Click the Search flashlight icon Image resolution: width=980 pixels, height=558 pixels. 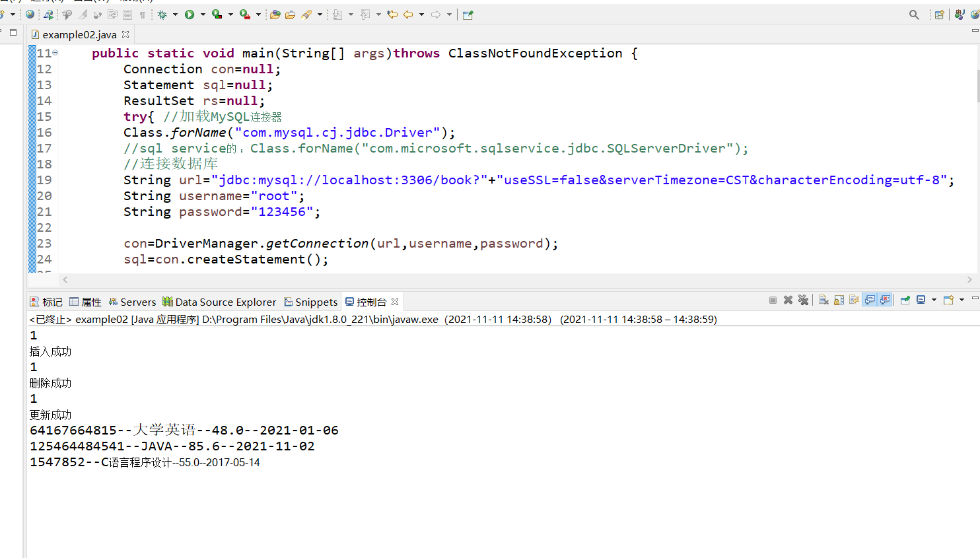(306, 15)
